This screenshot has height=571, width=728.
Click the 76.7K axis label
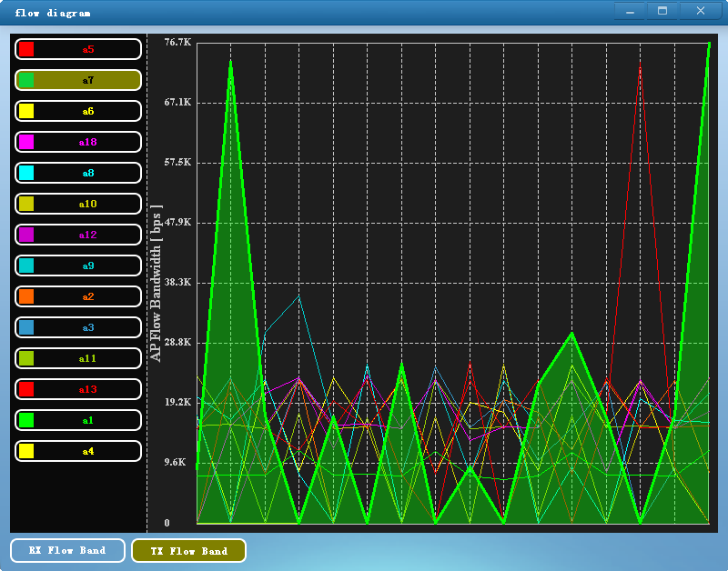pos(177,42)
